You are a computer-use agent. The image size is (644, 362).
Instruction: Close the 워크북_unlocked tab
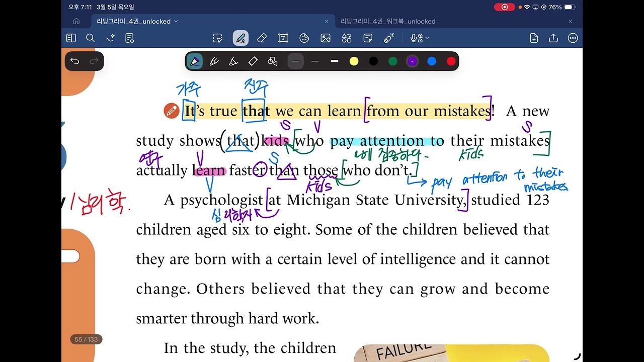[x=571, y=21]
